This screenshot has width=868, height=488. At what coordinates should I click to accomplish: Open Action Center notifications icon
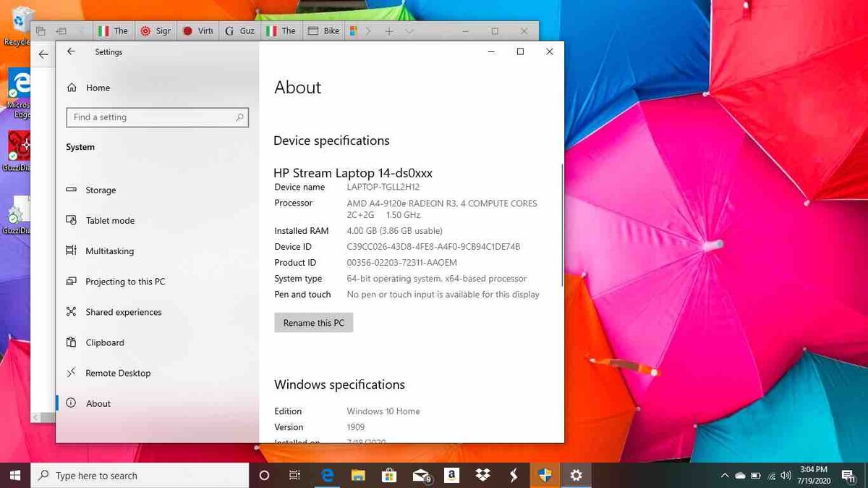click(x=848, y=476)
